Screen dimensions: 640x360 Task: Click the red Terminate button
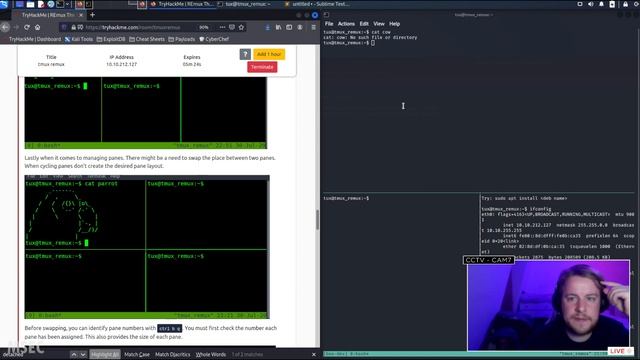pos(262,67)
